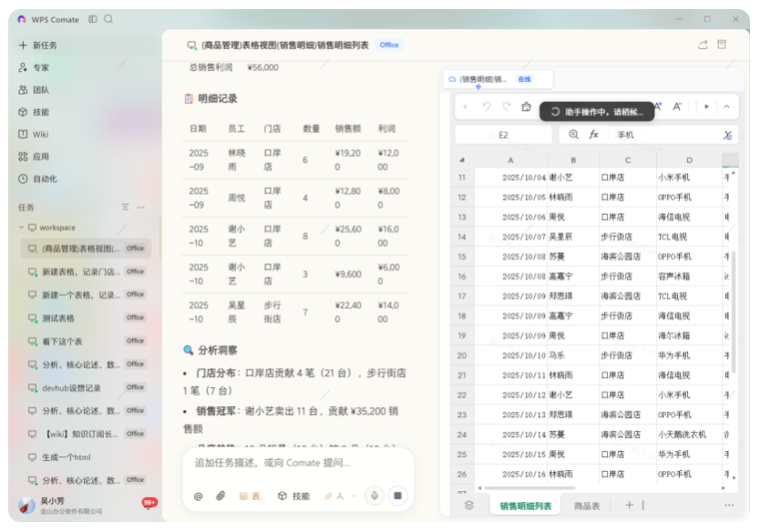Open the 看下这个表 task

click(86, 341)
